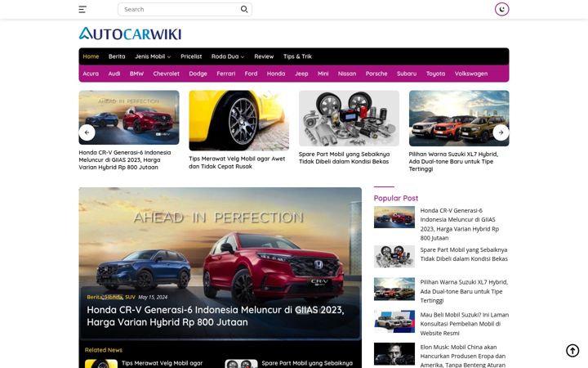Select the Audi brand link
The height and width of the screenshot is (368, 588).
tap(114, 74)
